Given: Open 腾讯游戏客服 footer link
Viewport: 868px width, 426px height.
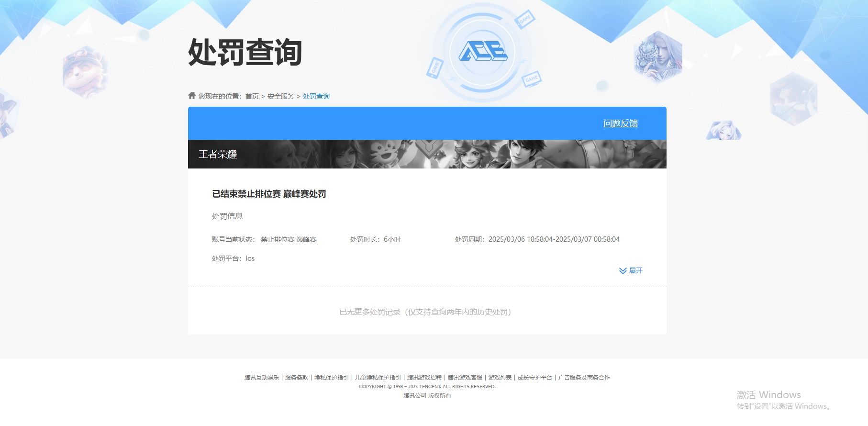Looking at the screenshot, I should 465,378.
